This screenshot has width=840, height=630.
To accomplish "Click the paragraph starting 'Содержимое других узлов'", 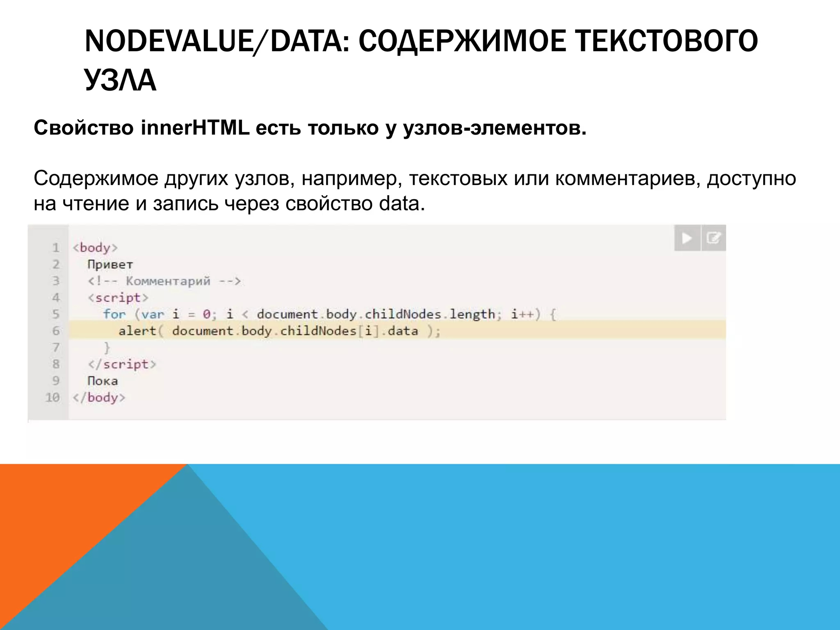I will [415, 191].
